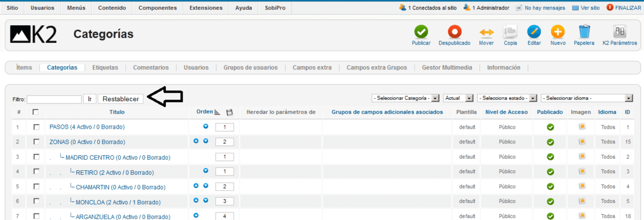Move RETIRO category down with arrow
The height and width of the screenshot is (220, 644).
coord(205,170)
